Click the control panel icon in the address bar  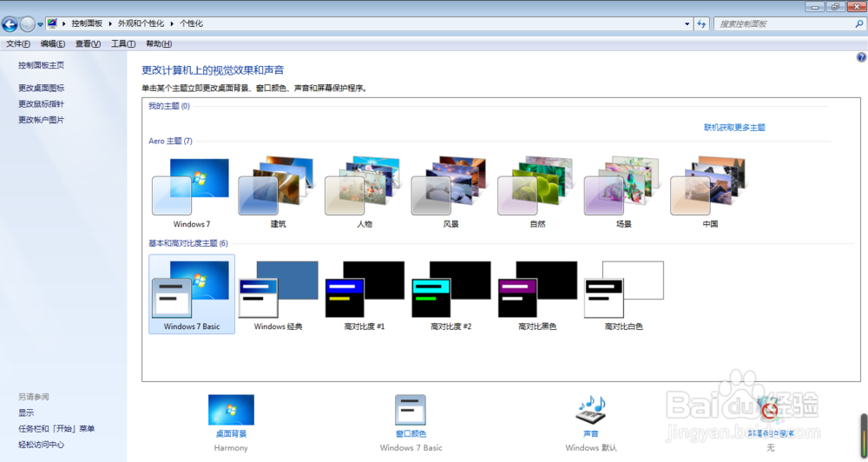pyautogui.click(x=53, y=23)
